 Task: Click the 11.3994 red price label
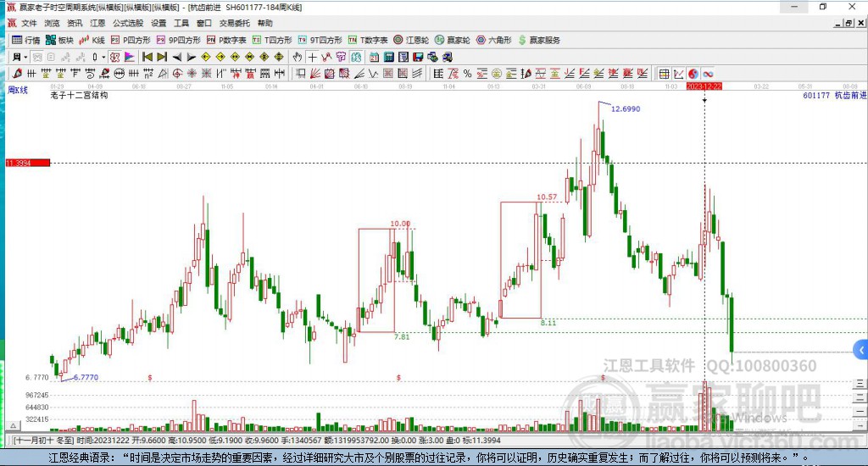[x=28, y=163]
